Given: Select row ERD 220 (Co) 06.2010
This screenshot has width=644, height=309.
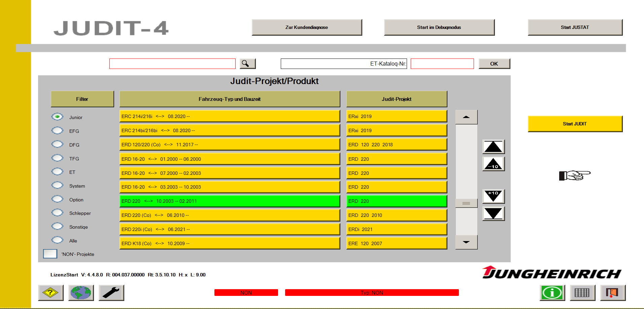Looking at the screenshot, I should (230, 215).
